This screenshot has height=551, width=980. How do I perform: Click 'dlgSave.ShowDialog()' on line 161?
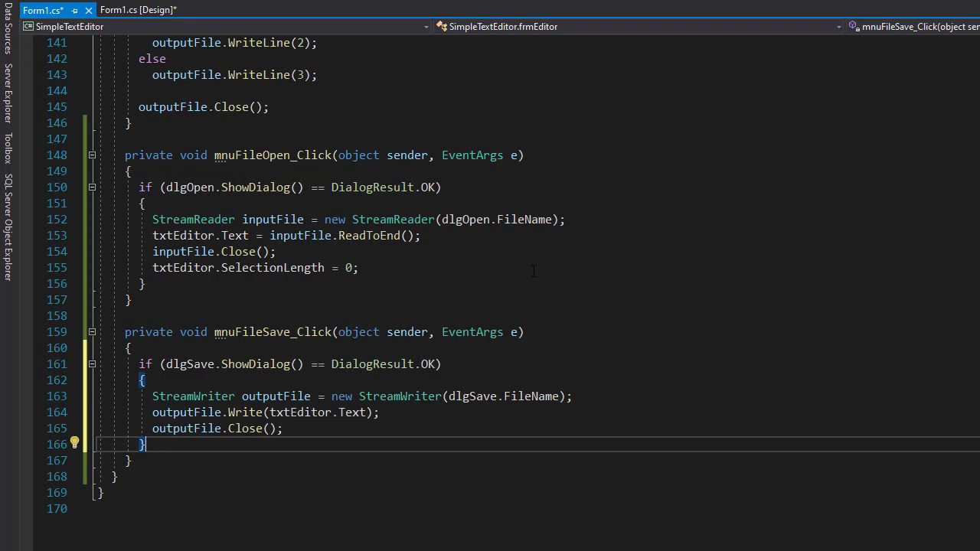pyautogui.click(x=235, y=364)
